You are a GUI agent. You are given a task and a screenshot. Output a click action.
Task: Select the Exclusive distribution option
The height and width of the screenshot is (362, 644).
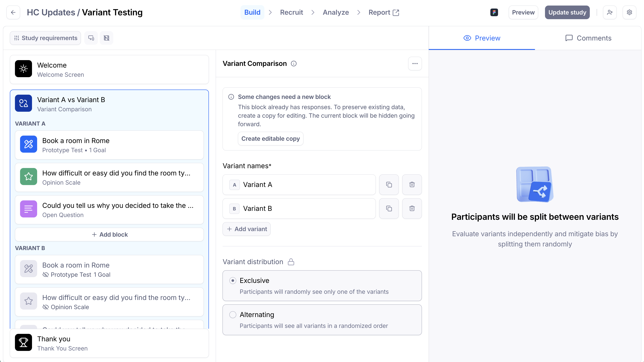[x=322, y=286]
